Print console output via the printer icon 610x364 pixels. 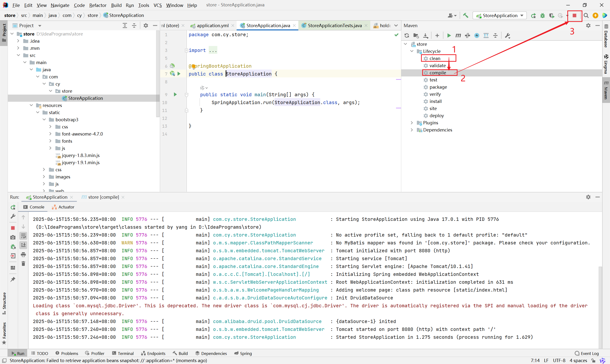tap(23, 255)
